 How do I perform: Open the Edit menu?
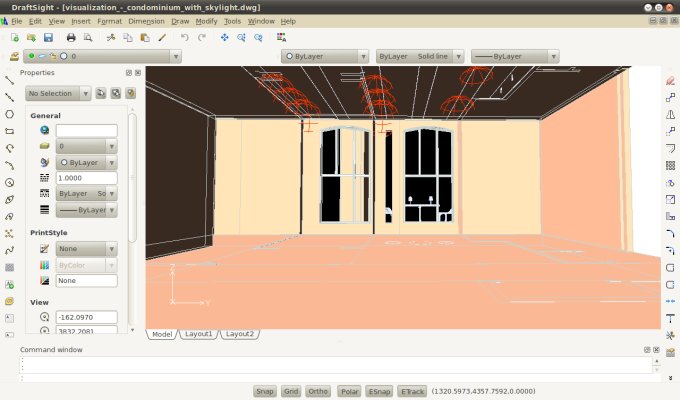35,21
